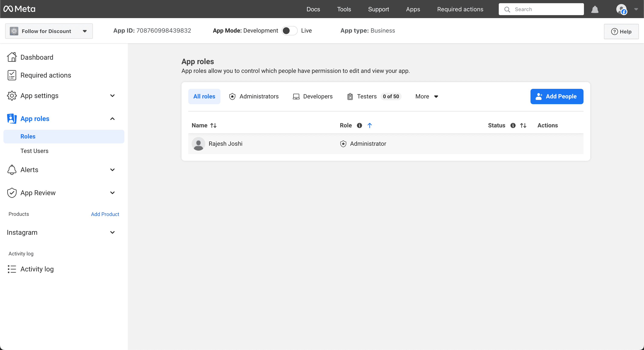Collapse the App roles section

pos(112,118)
